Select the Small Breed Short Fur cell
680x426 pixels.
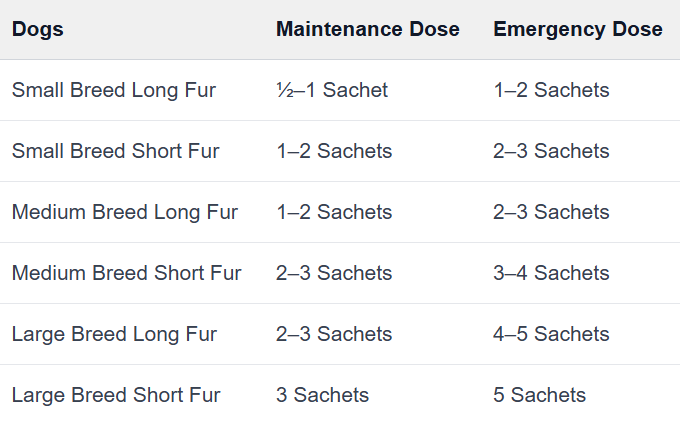[115, 151]
